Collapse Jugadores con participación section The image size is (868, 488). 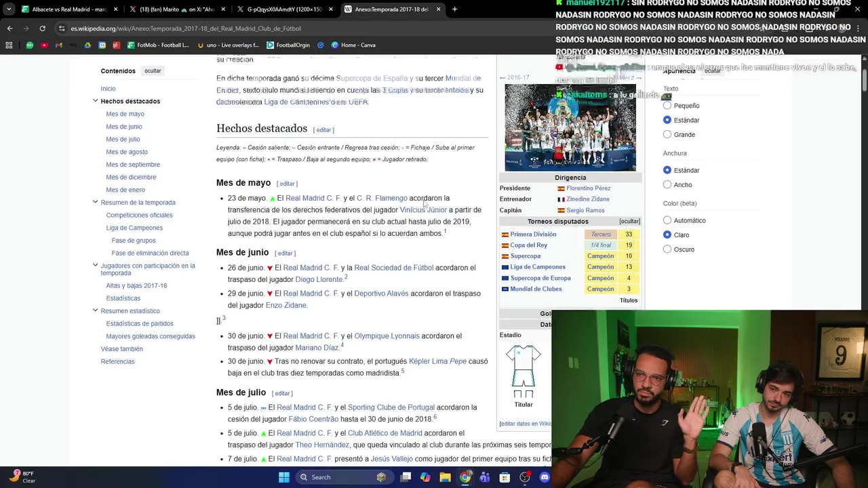(x=95, y=266)
